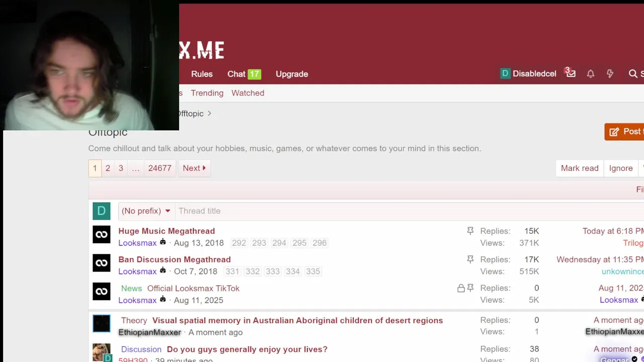Switch to the Watched tab
The image size is (644, 362).
pos(248,93)
